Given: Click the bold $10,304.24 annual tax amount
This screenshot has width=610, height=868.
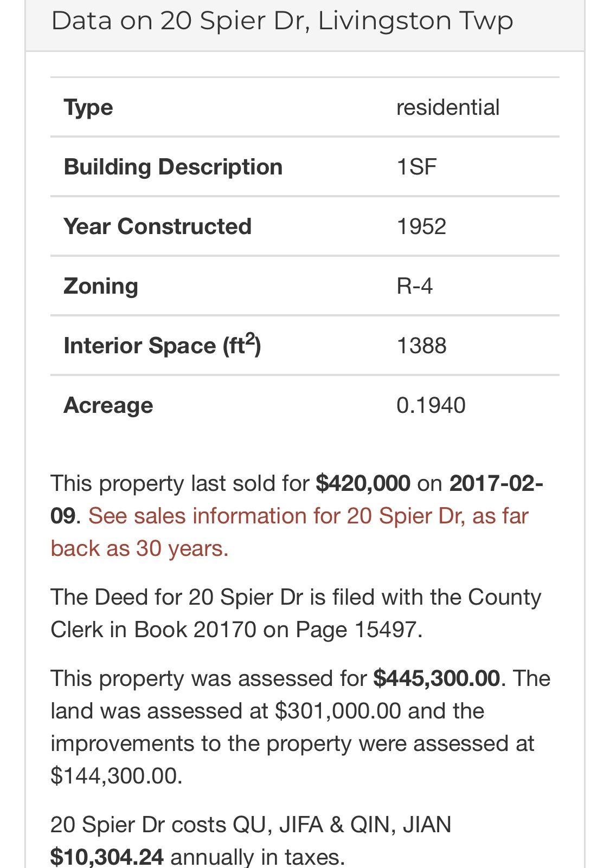Looking at the screenshot, I should point(107,857).
